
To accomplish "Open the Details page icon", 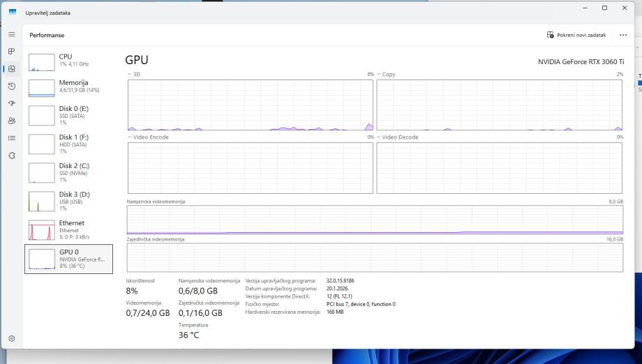I will (11, 138).
